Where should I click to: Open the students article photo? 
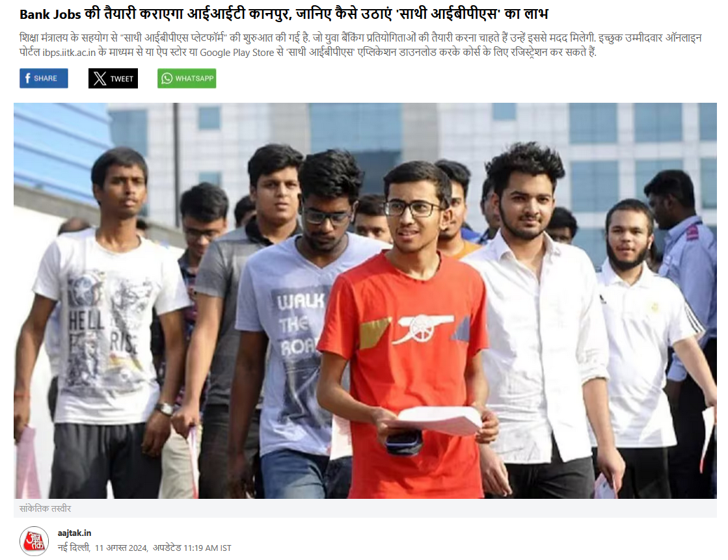pyautogui.click(x=365, y=301)
